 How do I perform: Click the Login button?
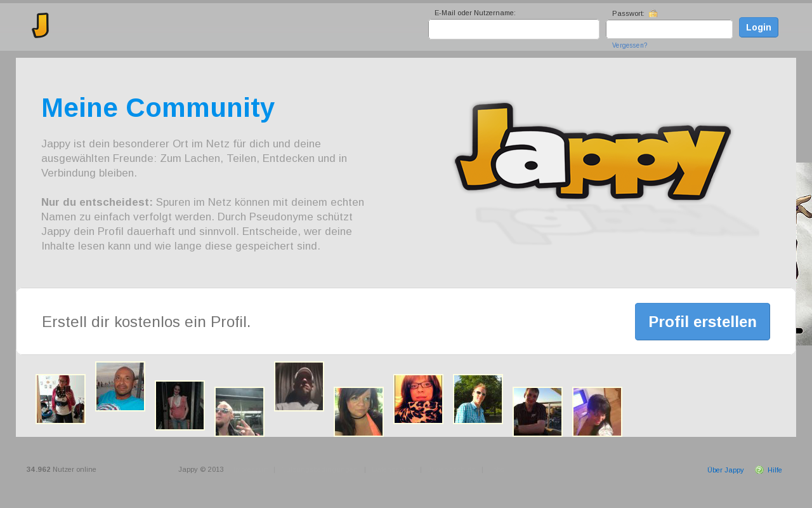click(759, 27)
